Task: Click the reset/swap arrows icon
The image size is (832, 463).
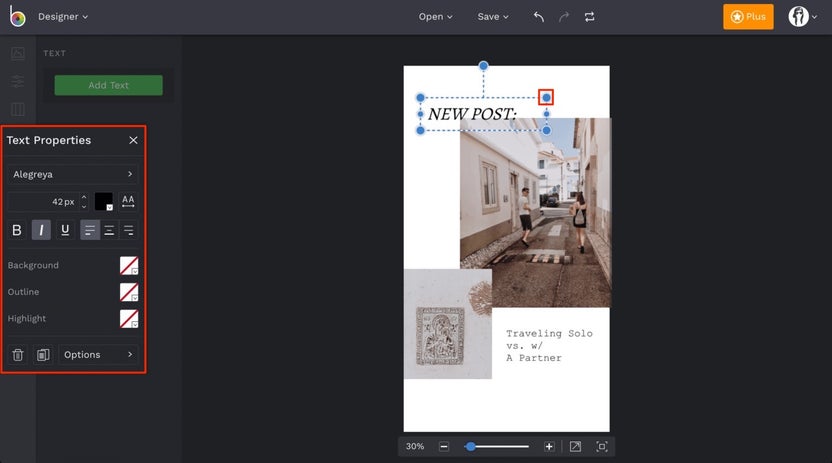Action: coord(590,17)
